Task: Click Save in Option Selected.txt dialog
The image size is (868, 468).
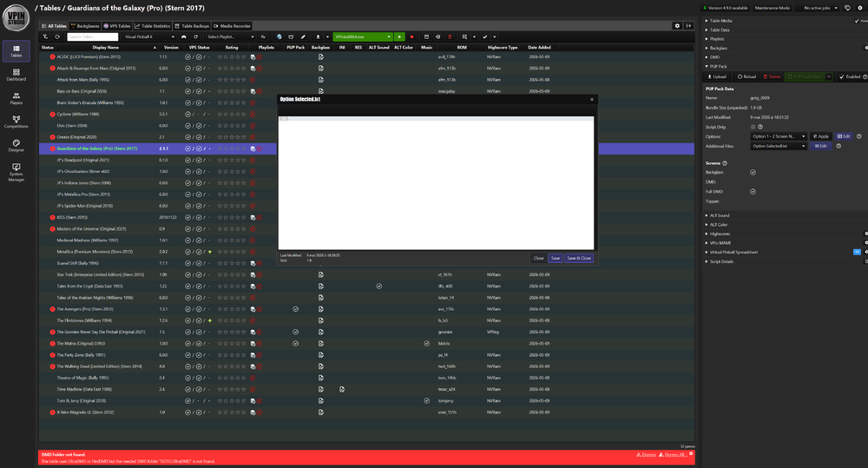Action: [x=556, y=258]
